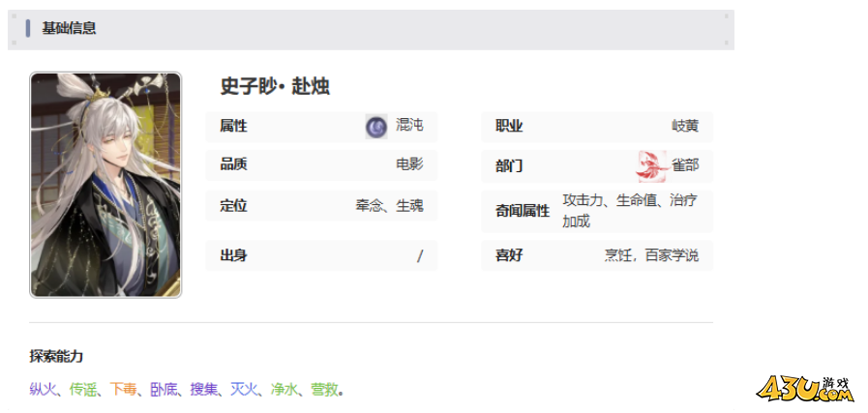Image resolution: width=868 pixels, height=413 pixels.
Task: Click the 搜集 exploration ability
Action: pos(204,390)
